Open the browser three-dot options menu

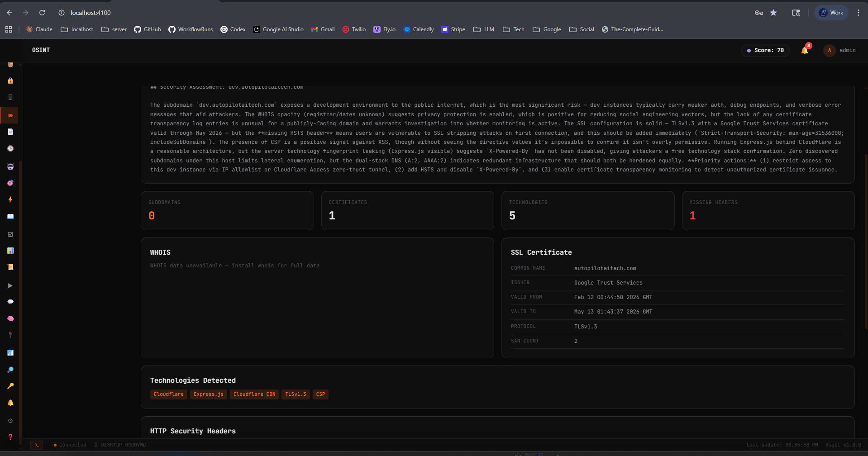(858, 13)
